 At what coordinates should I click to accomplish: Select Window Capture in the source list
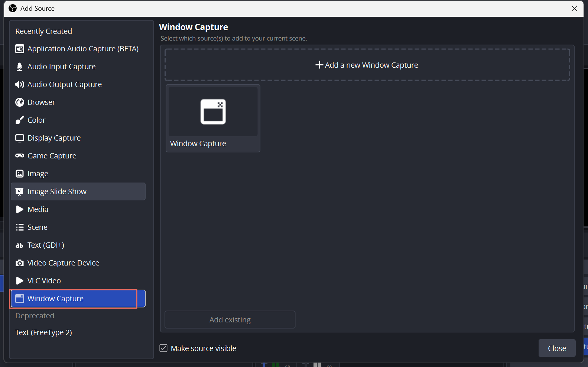(78, 299)
